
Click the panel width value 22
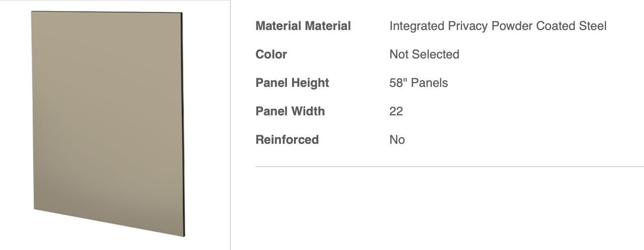coord(396,111)
